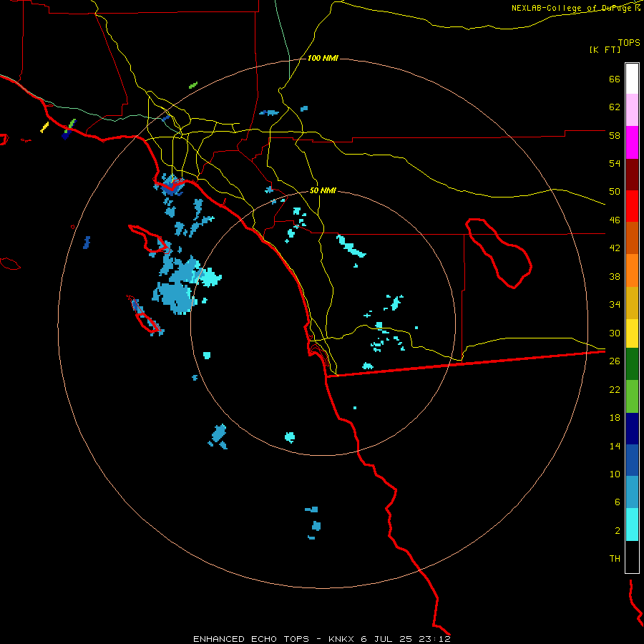Screen dimensions: 644x644
Task: Select the light green legend swatch
Action: click(632, 396)
